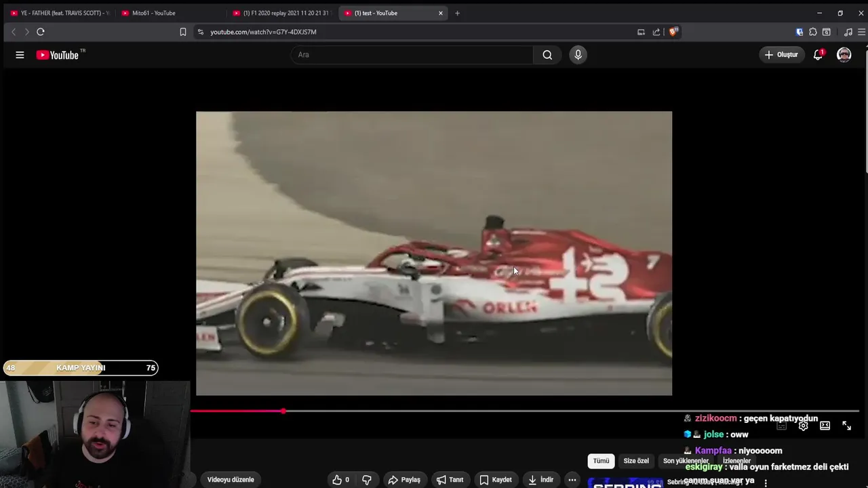
Task: Toggle video subtitles icon
Action: click(x=781, y=426)
